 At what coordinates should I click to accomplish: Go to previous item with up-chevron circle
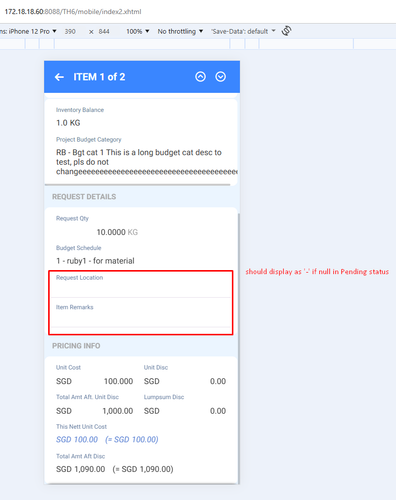[200, 77]
